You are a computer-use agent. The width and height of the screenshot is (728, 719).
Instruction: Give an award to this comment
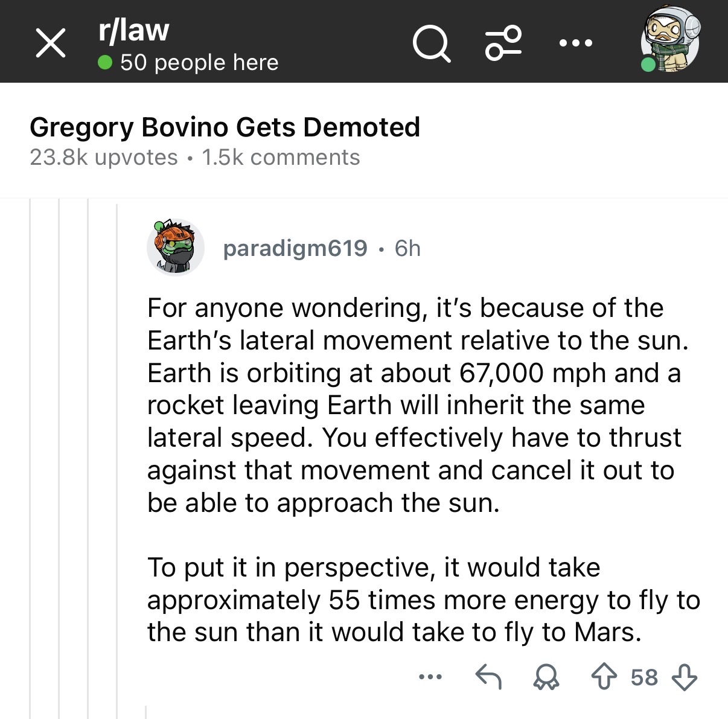coord(546,677)
